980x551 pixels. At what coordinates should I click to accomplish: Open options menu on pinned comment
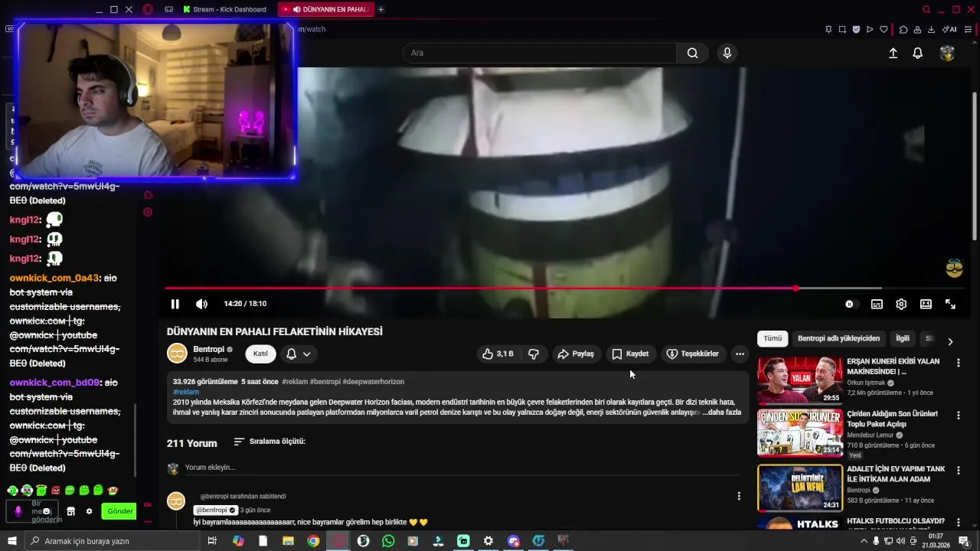click(x=739, y=496)
